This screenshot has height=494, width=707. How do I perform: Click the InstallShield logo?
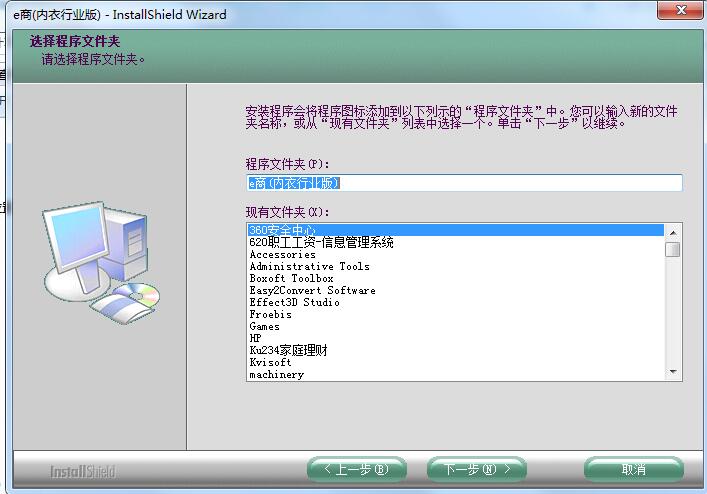point(83,472)
